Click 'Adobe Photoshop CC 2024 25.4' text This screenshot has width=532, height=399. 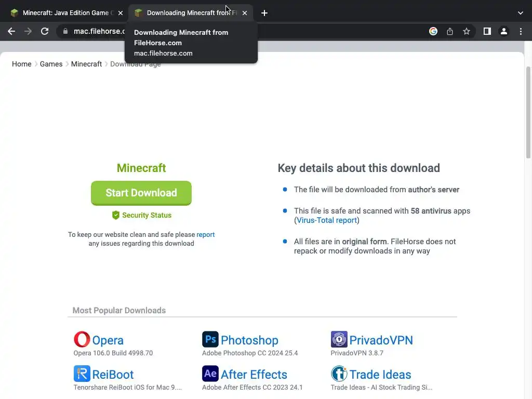tap(250, 353)
